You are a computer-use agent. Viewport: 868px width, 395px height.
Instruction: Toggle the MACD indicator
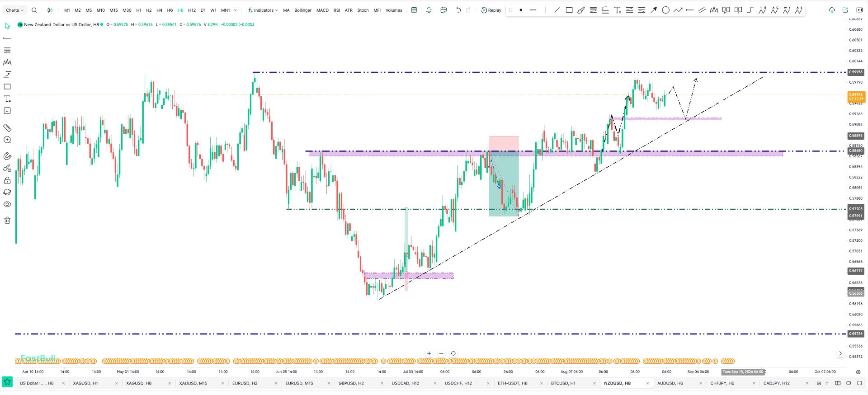pyautogui.click(x=322, y=10)
